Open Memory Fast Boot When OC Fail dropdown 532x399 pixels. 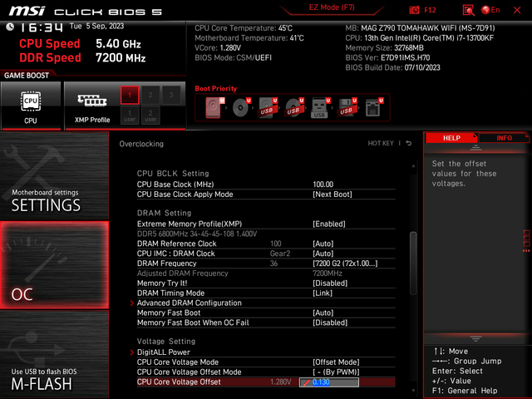[330, 323]
